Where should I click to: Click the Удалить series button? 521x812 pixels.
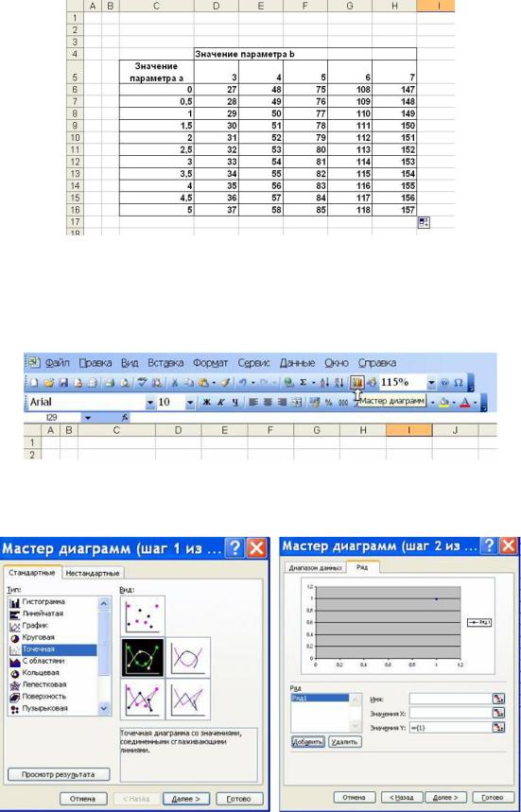pos(344,741)
